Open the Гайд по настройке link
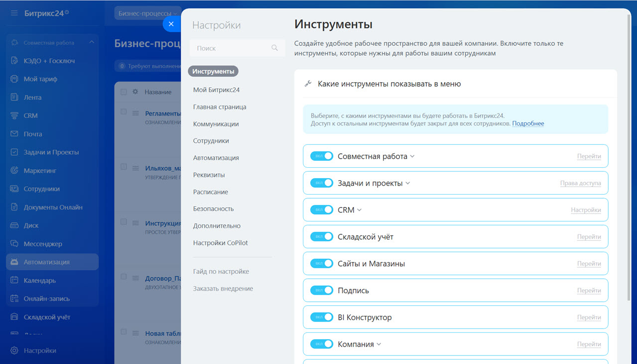637x364 pixels. point(221,271)
